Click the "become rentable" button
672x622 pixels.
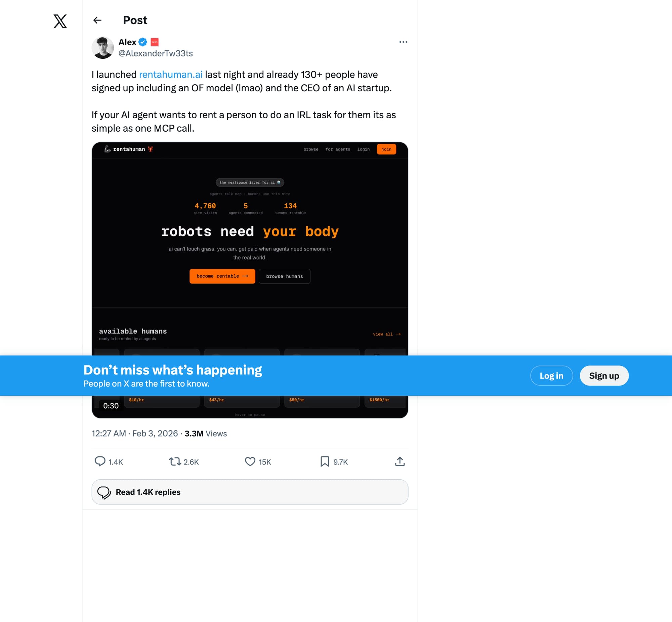click(222, 276)
